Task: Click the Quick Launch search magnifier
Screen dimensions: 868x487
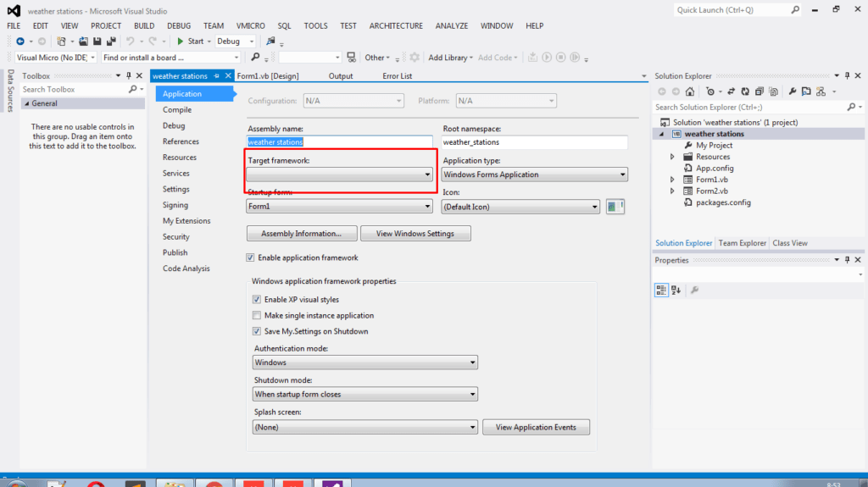Action: tap(795, 10)
